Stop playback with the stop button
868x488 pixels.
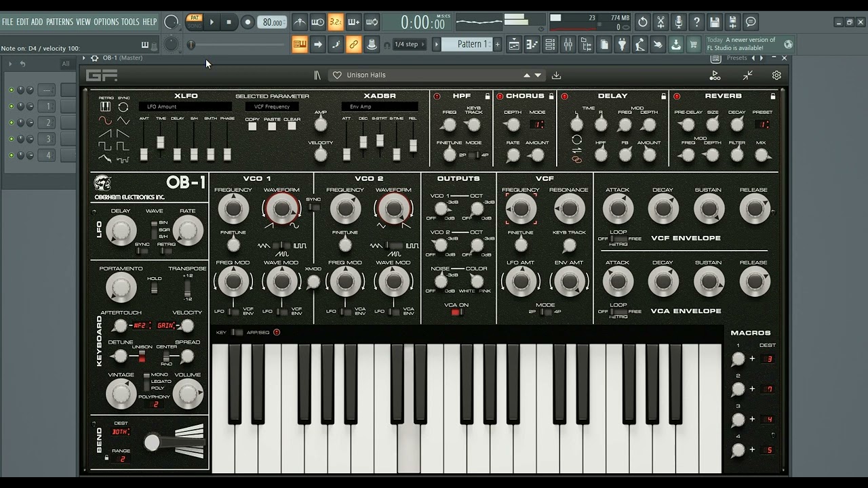pos(229,22)
